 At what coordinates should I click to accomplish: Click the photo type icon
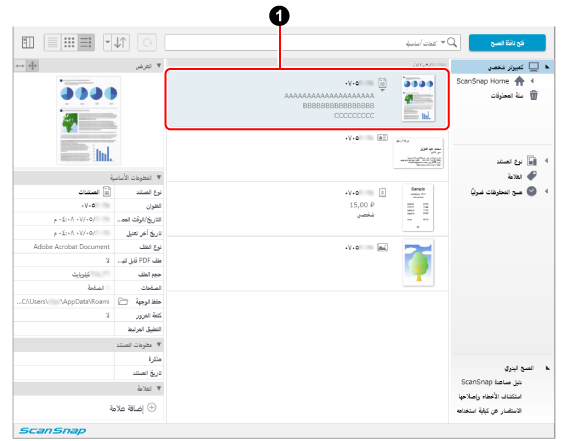pyautogui.click(x=382, y=247)
